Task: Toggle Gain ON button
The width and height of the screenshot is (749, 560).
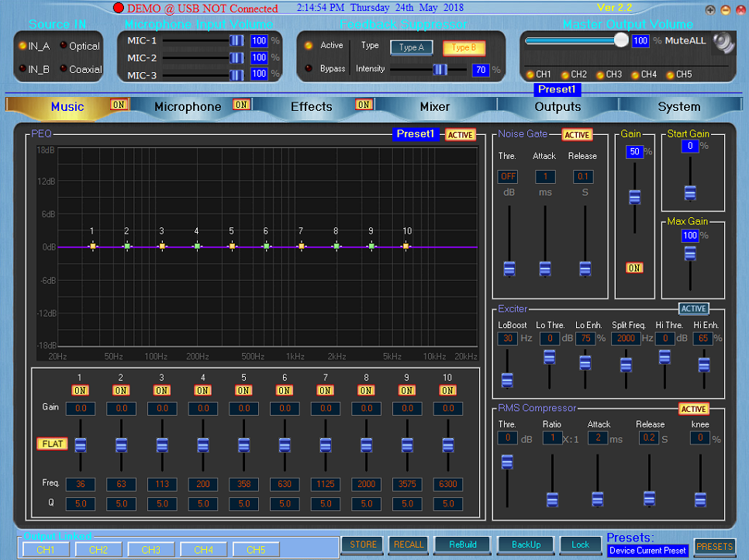Action: pos(634,268)
